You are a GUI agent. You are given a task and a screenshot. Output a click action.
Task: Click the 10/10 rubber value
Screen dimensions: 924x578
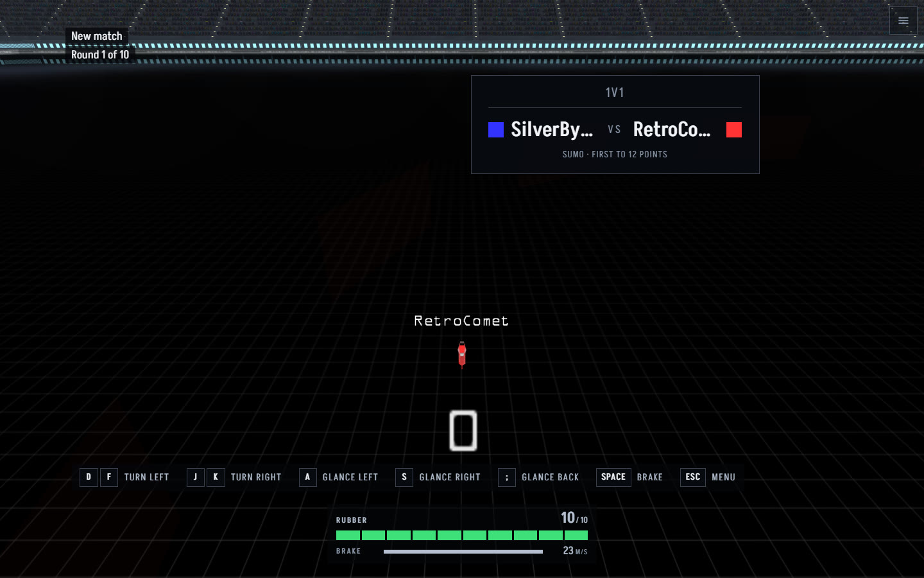[574, 518]
